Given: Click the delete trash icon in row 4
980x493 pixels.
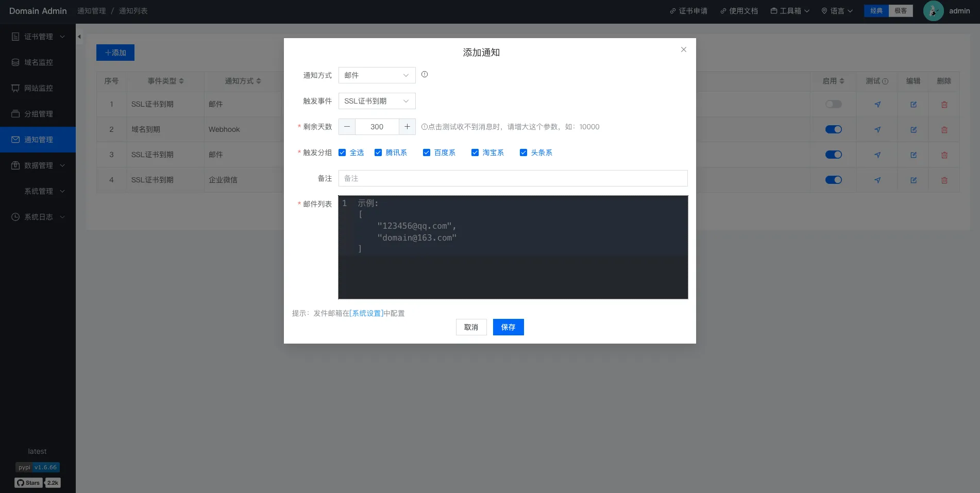Looking at the screenshot, I should click(944, 180).
